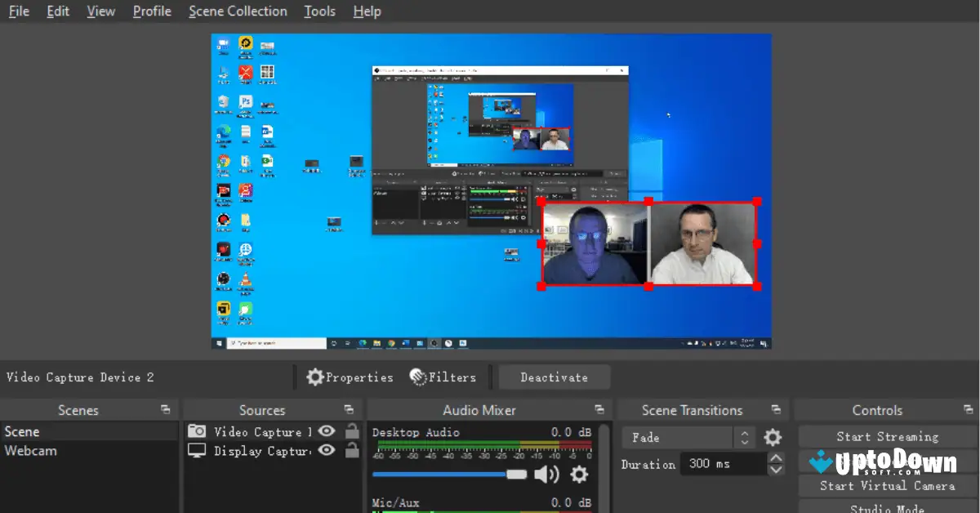Open Filters for the selected source
The image size is (980, 513).
(x=445, y=377)
